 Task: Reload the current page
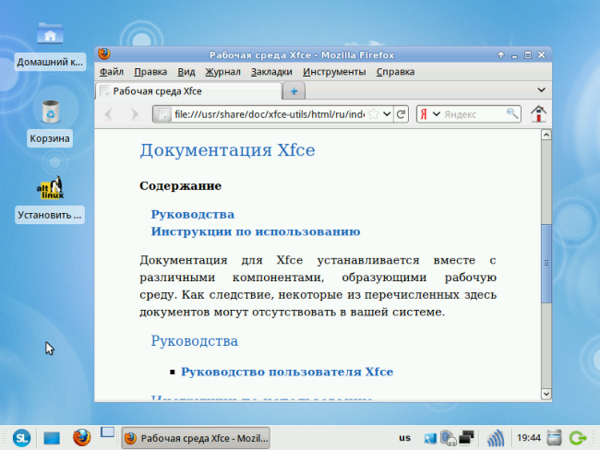click(x=401, y=114)
